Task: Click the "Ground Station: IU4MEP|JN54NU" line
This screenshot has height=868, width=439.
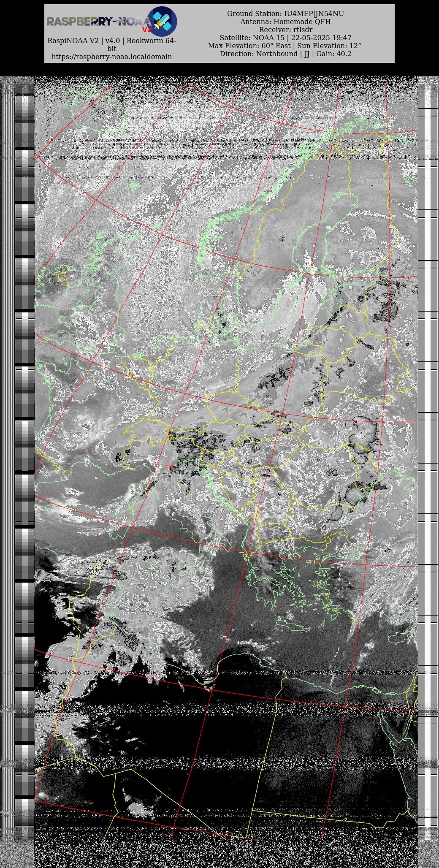Action: [x=285, y=14]
